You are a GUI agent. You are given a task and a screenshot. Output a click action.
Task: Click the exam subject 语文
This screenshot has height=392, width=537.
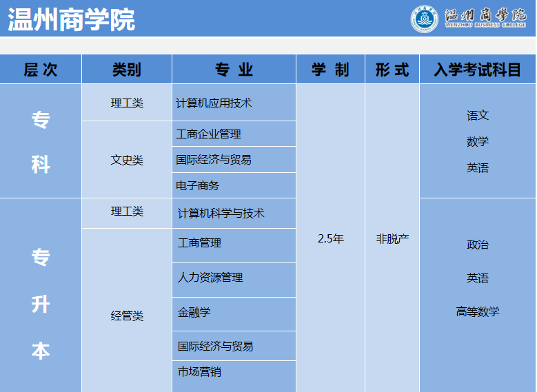click(x=478, y=115)
